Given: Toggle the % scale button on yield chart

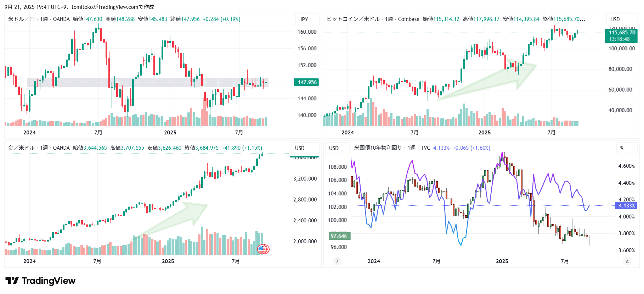Looking at the screenshot, I should [x=622, y=148].
